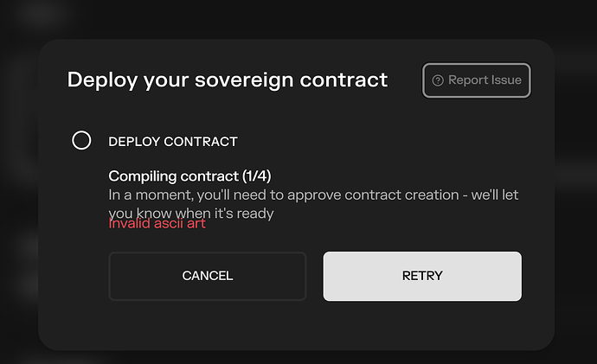Retry compiling the contract
This screenshot has height=364, width=597.
pos(422,276)
